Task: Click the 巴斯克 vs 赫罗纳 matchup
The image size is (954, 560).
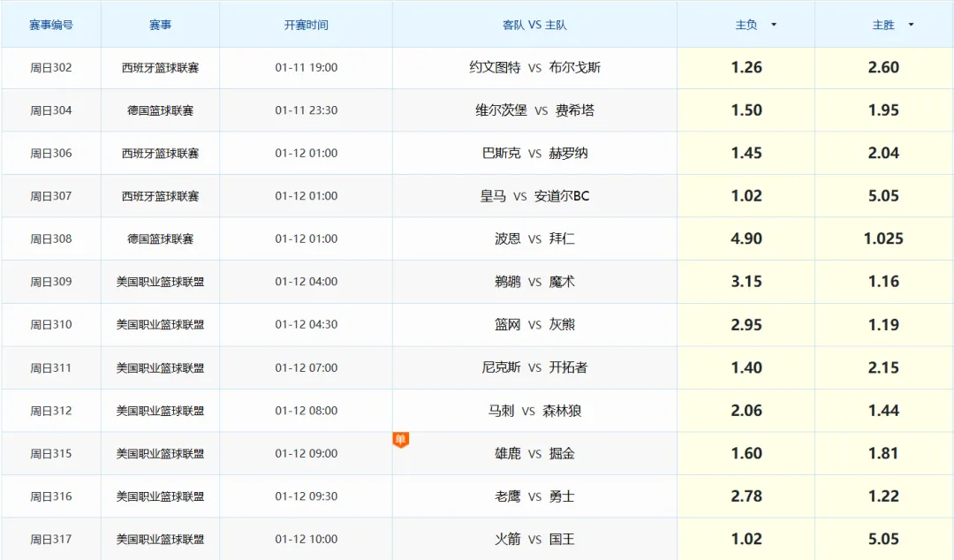Action: [x=534, y=154]
